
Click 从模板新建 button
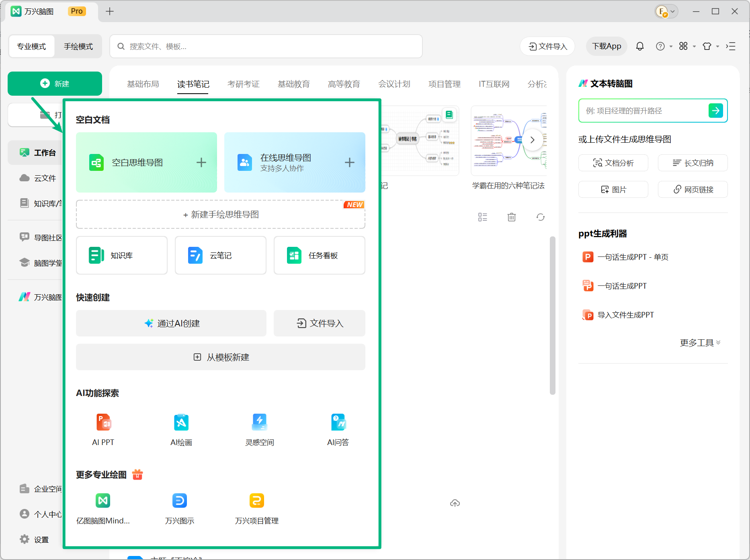[221, 357]
